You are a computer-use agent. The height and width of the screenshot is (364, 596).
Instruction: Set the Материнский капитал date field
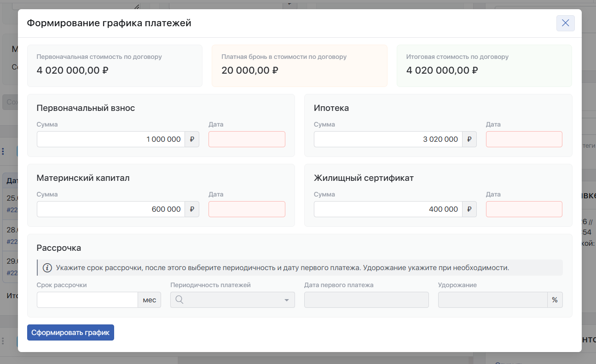[x=247, y=209]
